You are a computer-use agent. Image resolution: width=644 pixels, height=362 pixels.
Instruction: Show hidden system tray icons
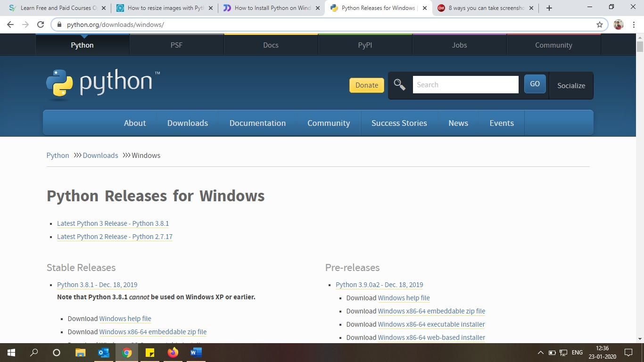pos(540,353)
